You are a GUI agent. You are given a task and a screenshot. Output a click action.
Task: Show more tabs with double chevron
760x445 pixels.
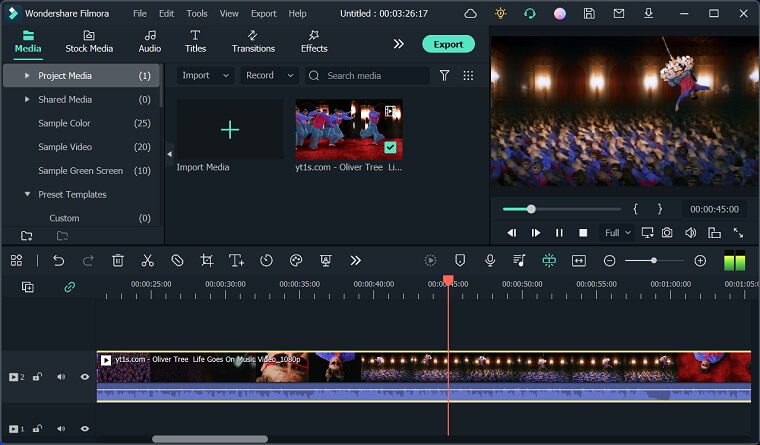(398, 44)
